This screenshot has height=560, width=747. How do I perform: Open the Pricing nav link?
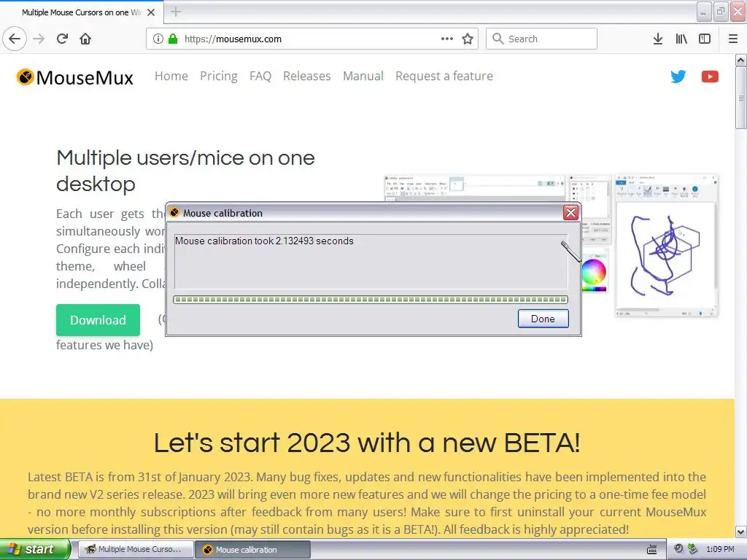click(x=219, y=76)
